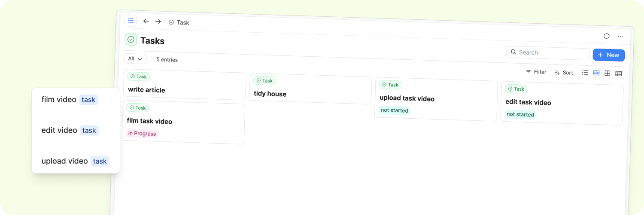Click the task tag beside edit video
This screenshot has height=215, width=644.
[89, 130]
